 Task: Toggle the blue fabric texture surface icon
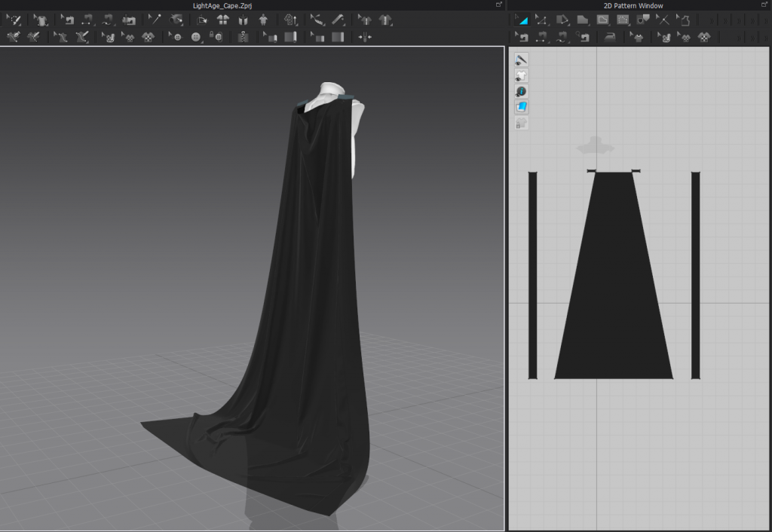(521, 107)
